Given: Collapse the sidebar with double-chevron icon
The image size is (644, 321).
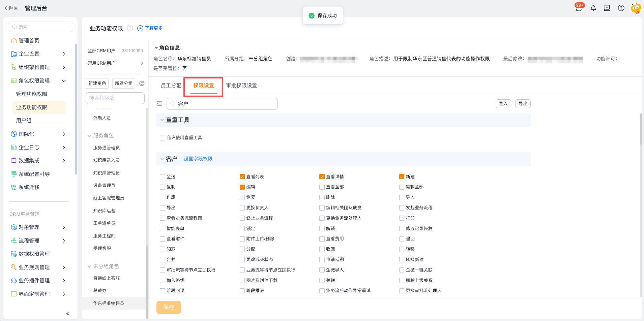Looking at the screenshot, I should coord(67,313).
